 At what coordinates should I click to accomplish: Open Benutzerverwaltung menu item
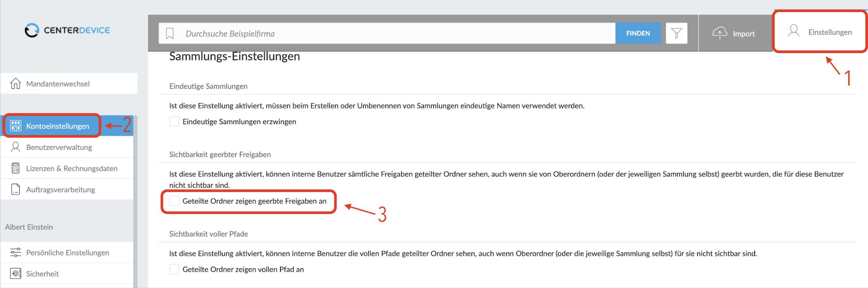[67, 147]
